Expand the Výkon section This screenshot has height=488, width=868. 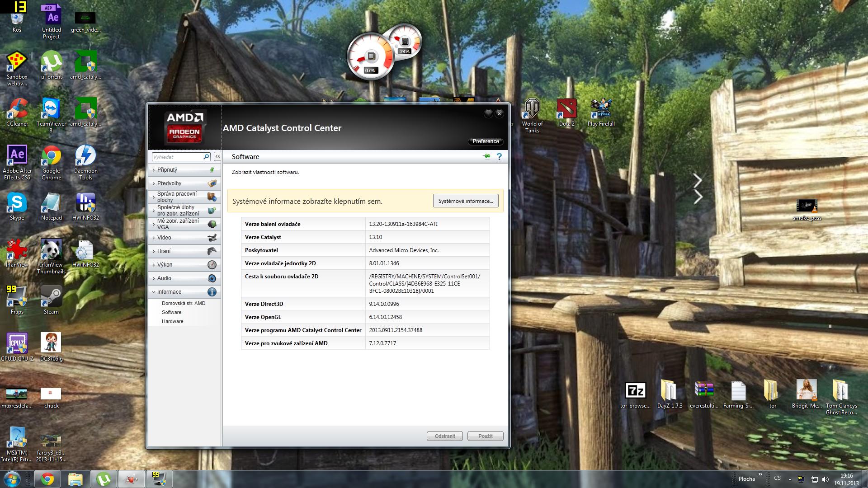click(184, 265)
